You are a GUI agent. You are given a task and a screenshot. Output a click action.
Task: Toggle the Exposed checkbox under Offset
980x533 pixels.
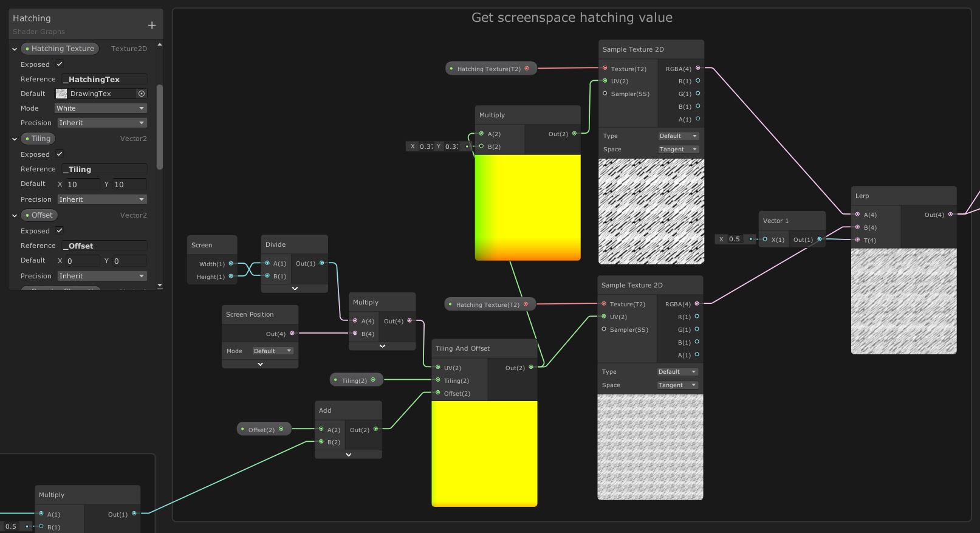point(60,230)
